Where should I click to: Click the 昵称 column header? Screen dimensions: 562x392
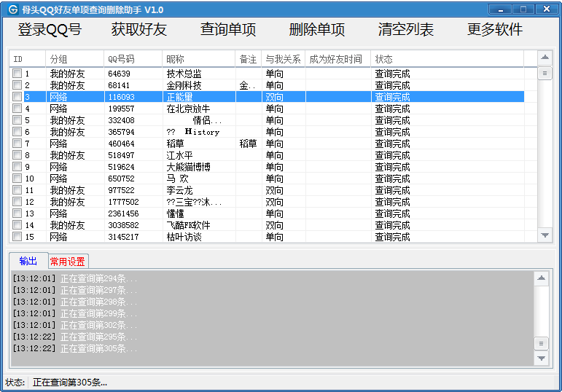point(198,59)
